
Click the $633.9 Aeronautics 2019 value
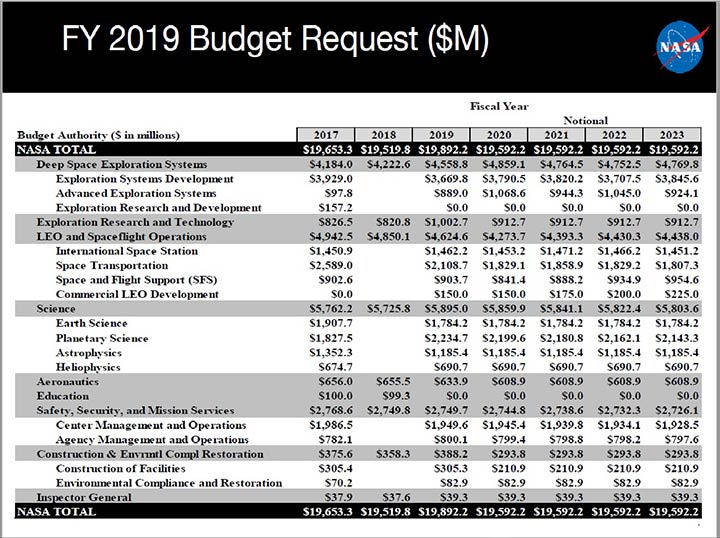pos(451,381)
